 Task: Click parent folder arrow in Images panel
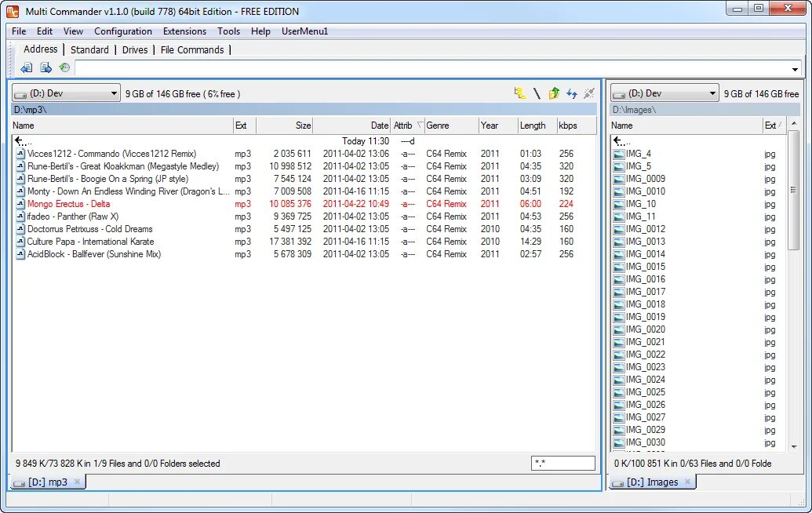(x=621, y=141)
